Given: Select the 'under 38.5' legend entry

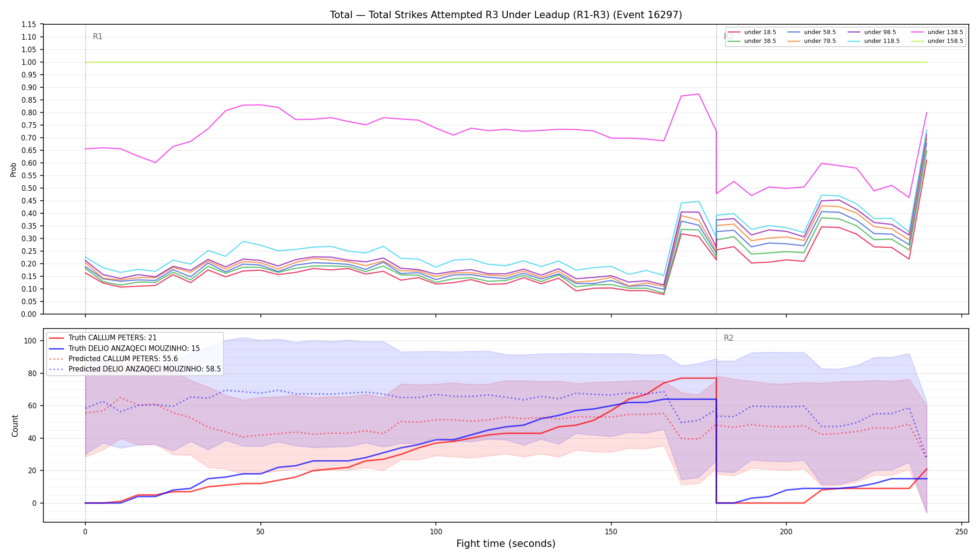Looking at the screenshot, I should point(752,41).
